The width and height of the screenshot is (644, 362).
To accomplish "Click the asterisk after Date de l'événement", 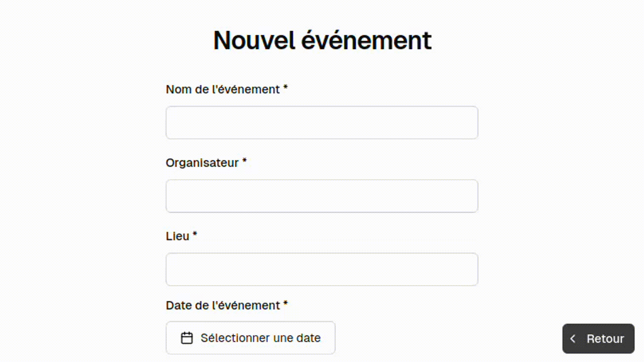I will (x=285, y=304).
